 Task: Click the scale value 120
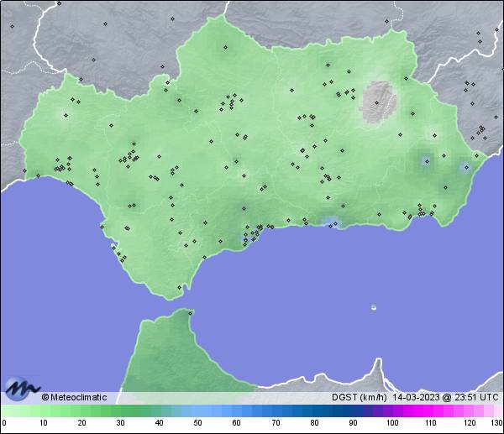(470, 422)
